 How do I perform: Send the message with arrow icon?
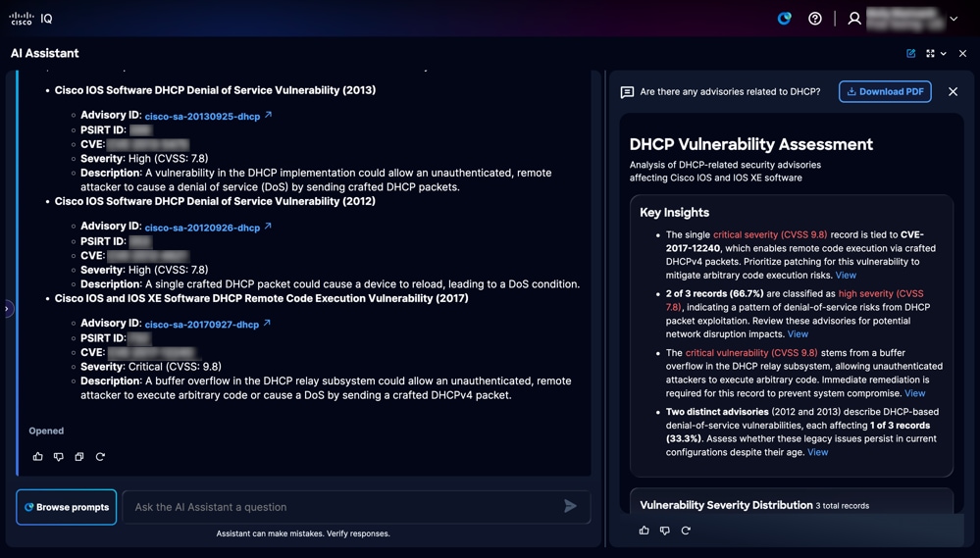[570, 506]
